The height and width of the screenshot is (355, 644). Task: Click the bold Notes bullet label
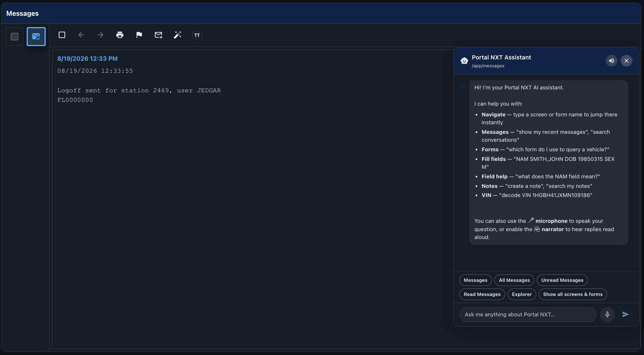[x=490, y=186]
